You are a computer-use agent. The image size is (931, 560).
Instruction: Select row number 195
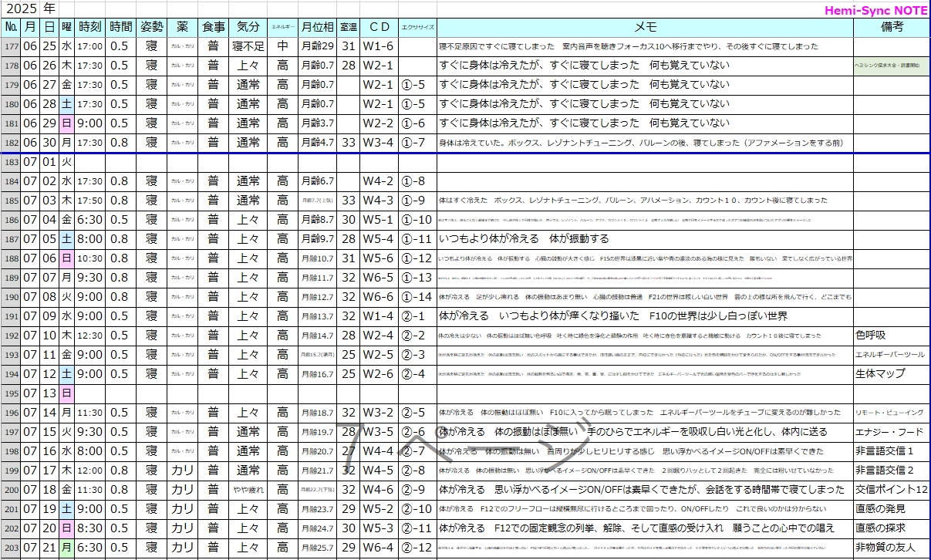[11, 393]
